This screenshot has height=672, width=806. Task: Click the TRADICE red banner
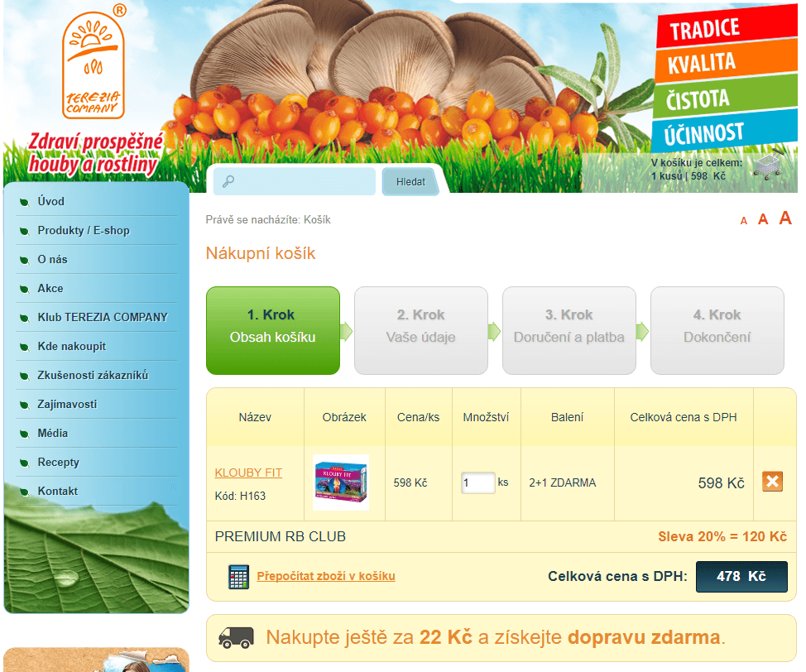[727, 26]
